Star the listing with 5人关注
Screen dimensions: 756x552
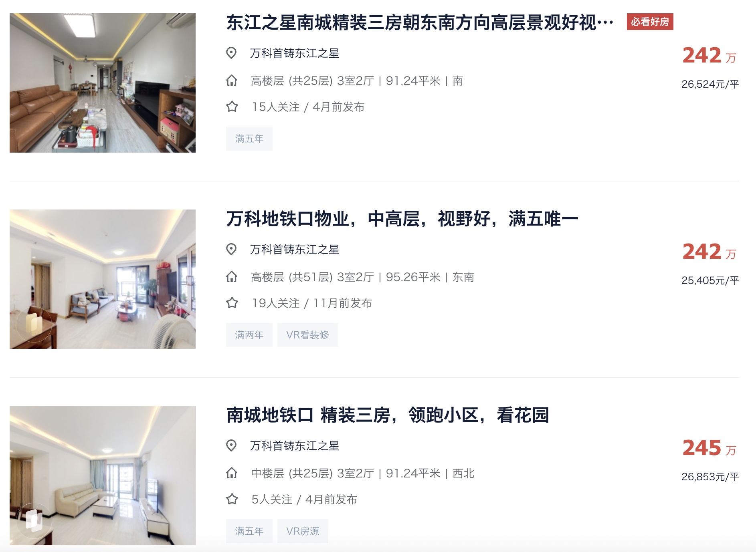click(x=232, y=499)
